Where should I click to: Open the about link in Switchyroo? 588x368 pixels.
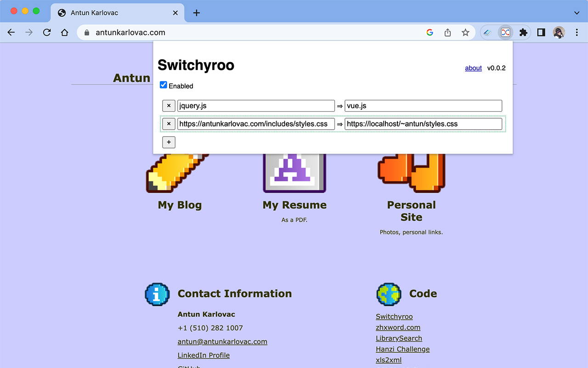[x=473, y=68]
